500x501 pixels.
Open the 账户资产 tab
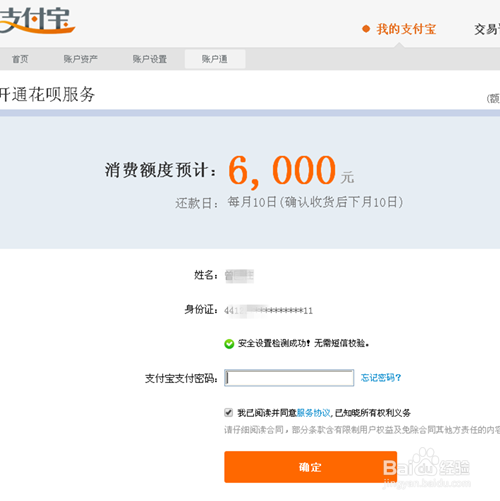[80, 59]
